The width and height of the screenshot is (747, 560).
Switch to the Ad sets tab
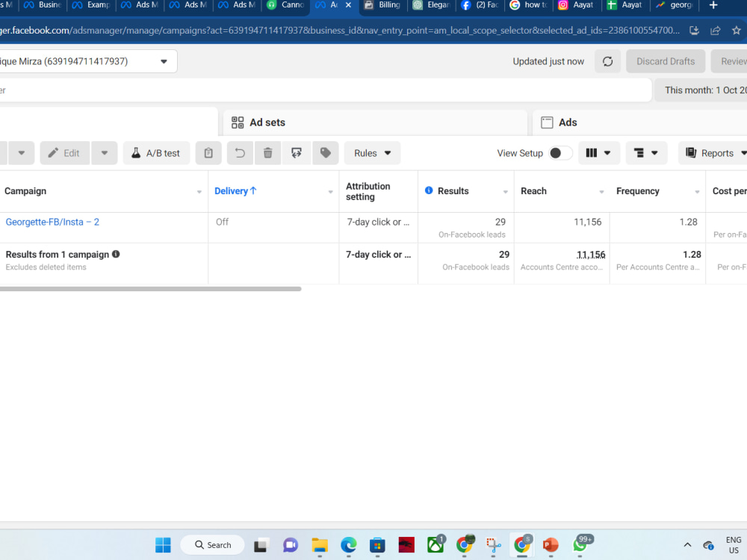coord(375,122)
